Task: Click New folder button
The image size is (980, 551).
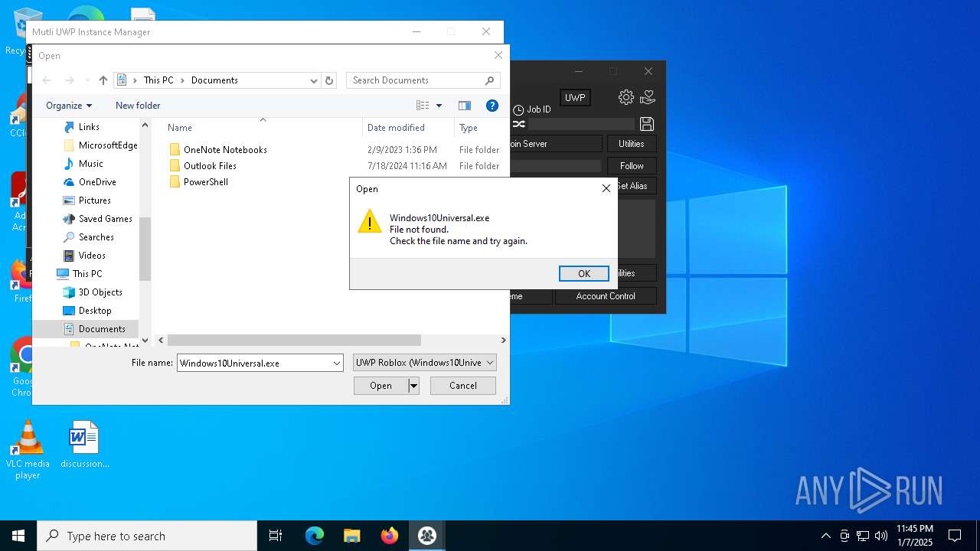Action: [138, 106]
